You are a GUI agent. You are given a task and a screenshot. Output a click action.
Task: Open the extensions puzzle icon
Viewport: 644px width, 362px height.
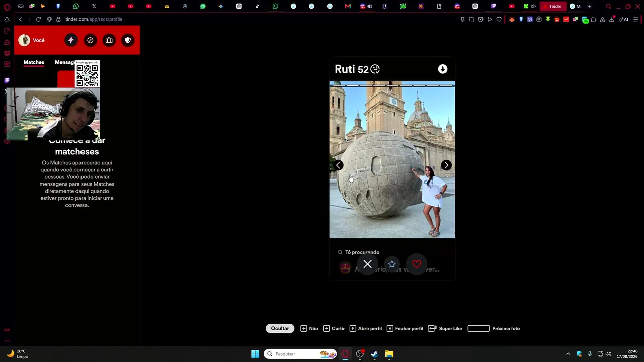click(594, 19)
